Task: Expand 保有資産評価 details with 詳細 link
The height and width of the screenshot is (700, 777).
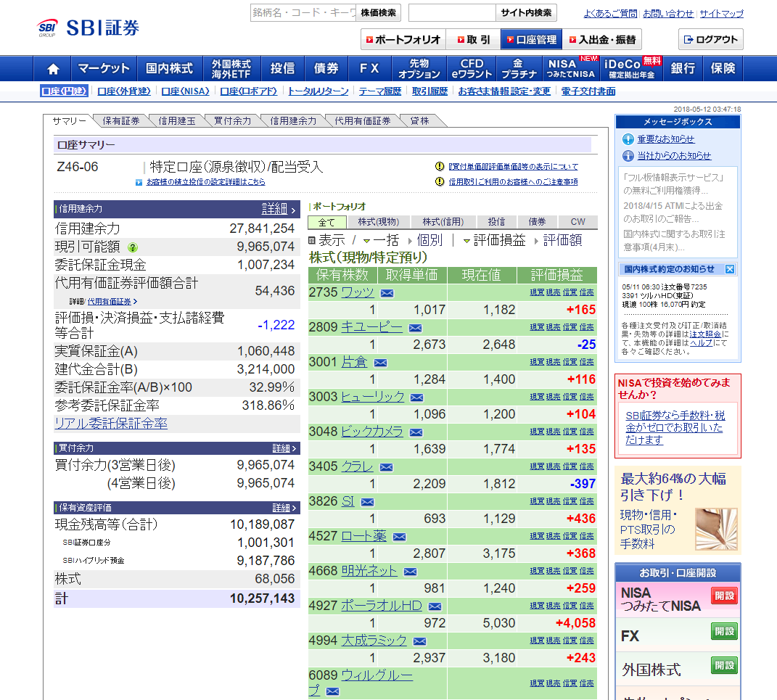Action: [x=284, y=508]
